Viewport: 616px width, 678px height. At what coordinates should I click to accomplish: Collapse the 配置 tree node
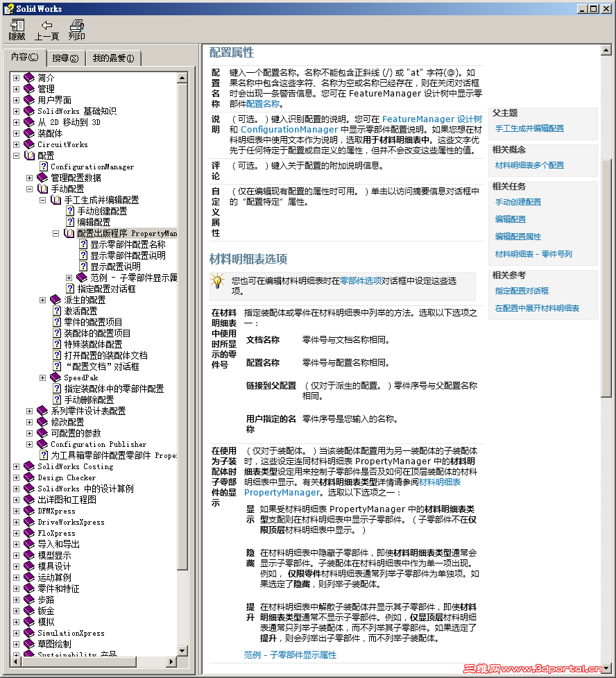point(16,155)
